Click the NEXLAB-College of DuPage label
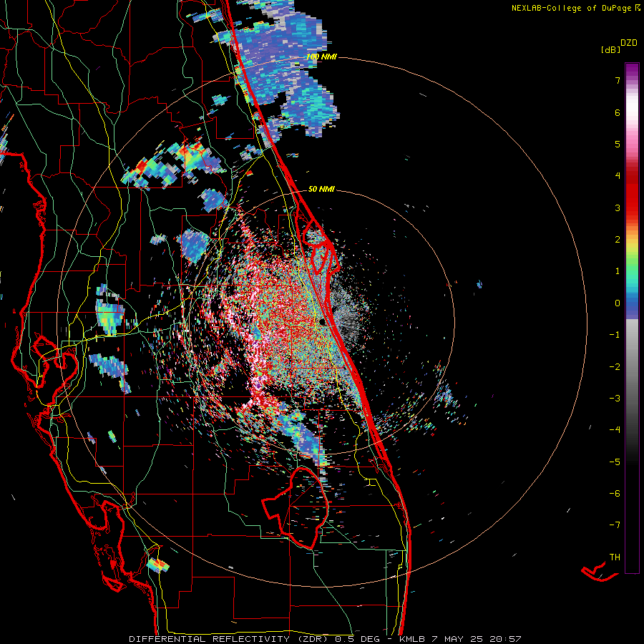Viewport: 644px width, 644px height. (576, 8)
